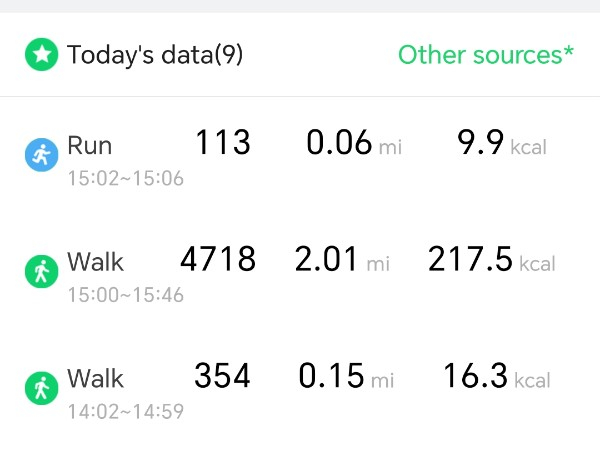Click the blue running figure icon
Screen dimensions: 600x450
click(x=41, y=155)
